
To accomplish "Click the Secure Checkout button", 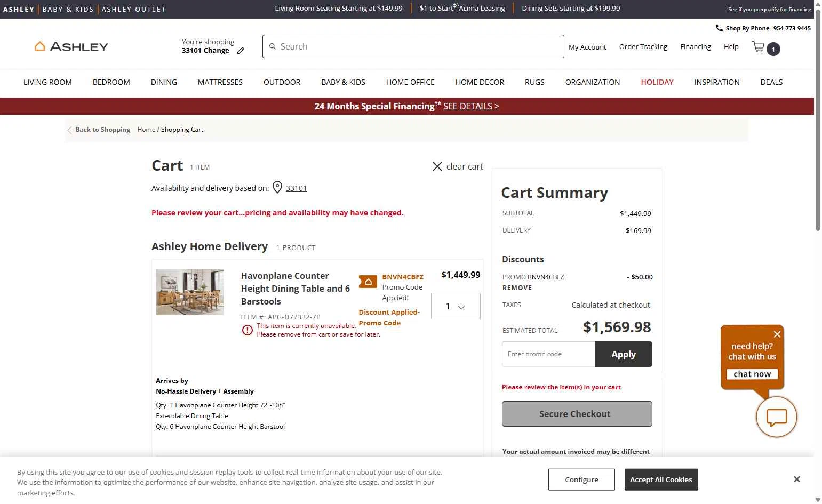I will pos(577,414).
